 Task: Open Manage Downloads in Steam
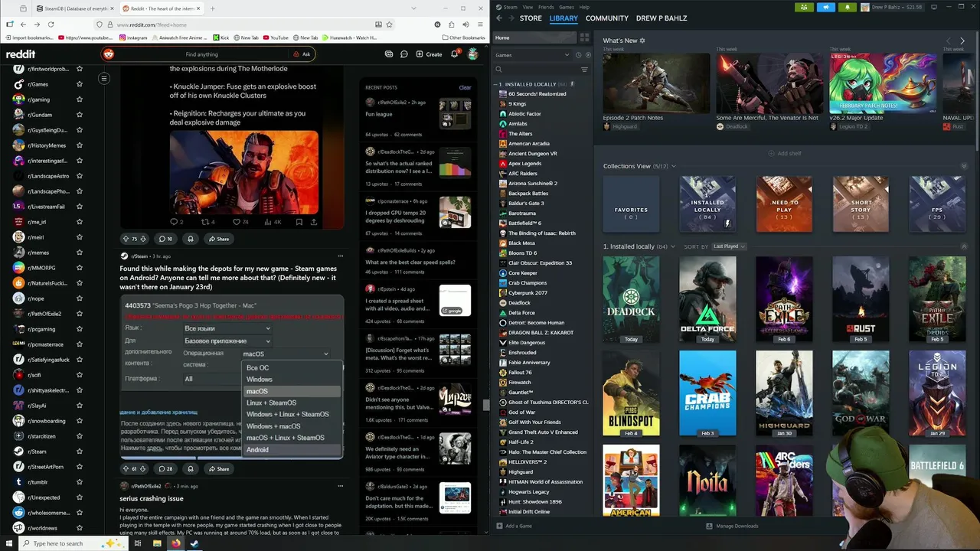[732, 526]
